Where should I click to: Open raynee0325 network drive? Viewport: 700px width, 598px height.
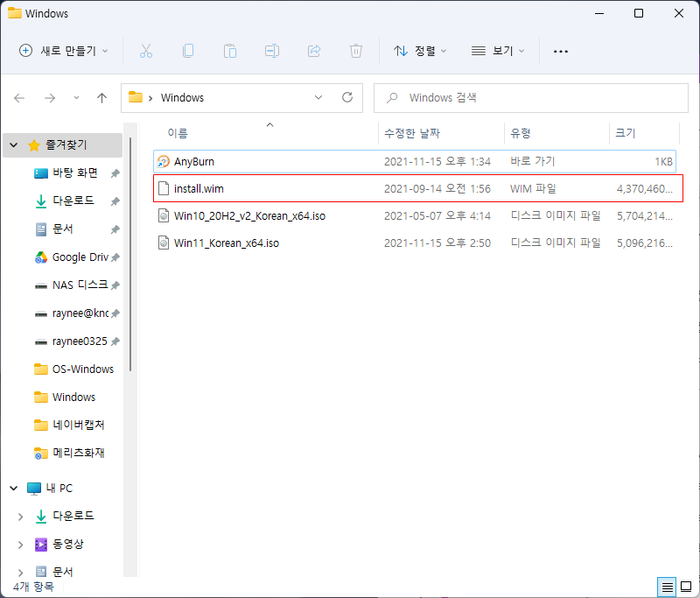[x=80, y=341]
